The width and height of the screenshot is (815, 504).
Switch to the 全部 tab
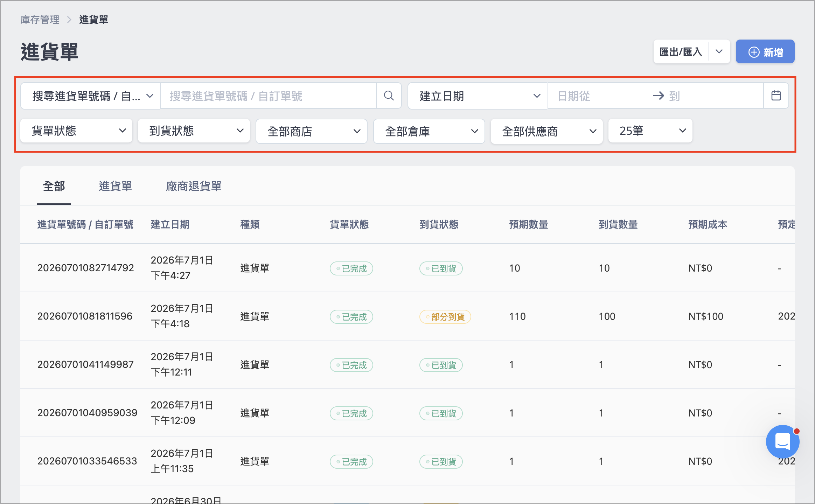[x=54, y=186]
